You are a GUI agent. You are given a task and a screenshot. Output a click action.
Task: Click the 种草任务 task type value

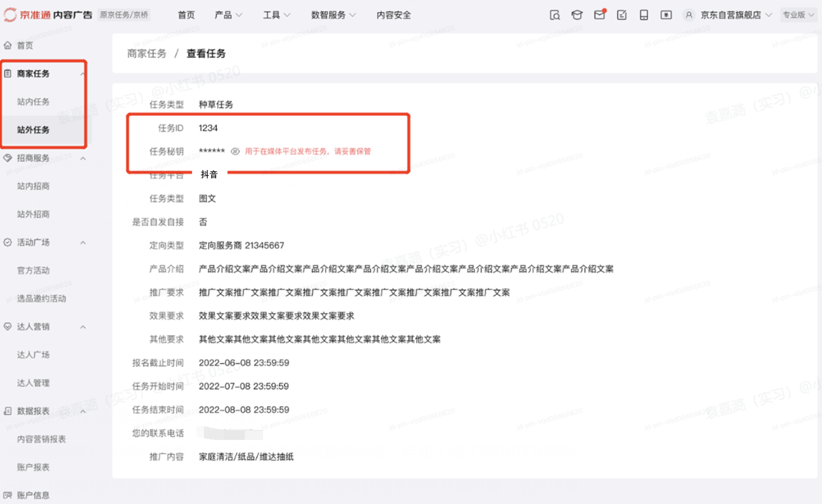click(216, 104)
